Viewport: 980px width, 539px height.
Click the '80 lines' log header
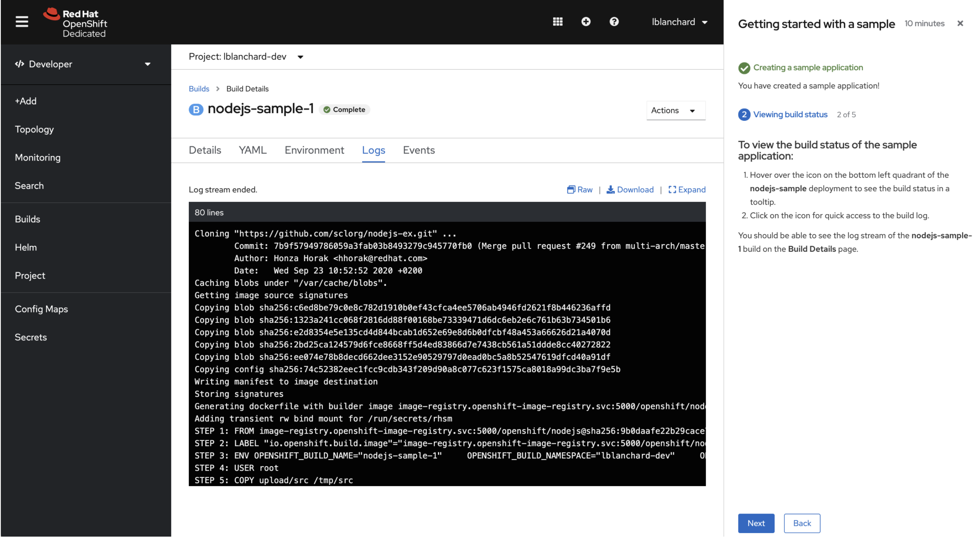tap(209, 213)
